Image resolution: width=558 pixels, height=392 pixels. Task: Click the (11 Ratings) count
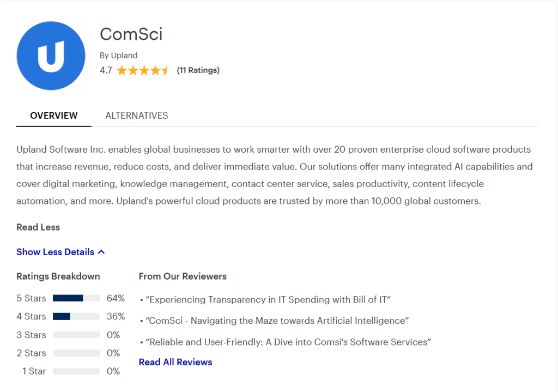198,70
